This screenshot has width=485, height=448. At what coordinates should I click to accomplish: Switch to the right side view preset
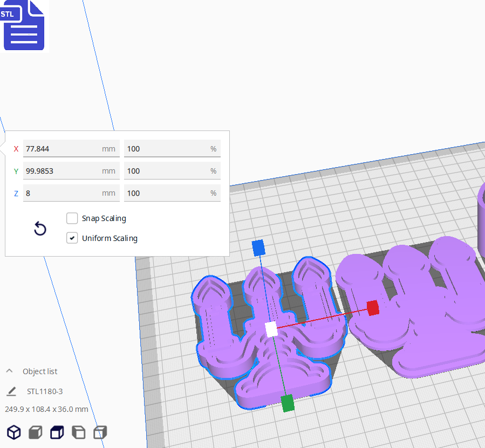[100, 432]
